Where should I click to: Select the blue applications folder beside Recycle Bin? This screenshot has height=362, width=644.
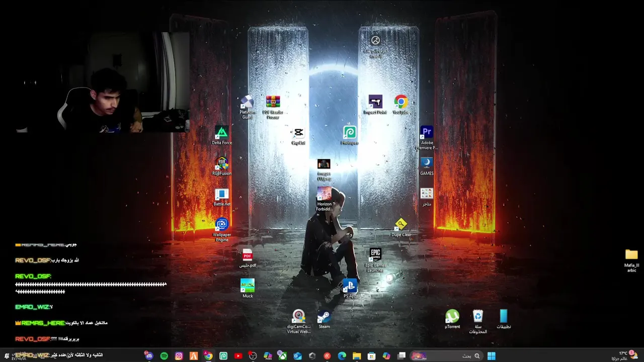pos(504,320)
